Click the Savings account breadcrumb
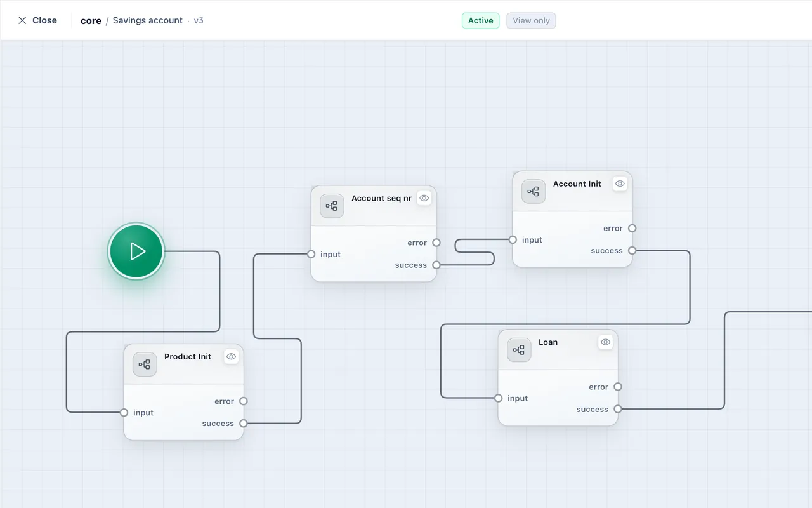 (x=148, y=20)
